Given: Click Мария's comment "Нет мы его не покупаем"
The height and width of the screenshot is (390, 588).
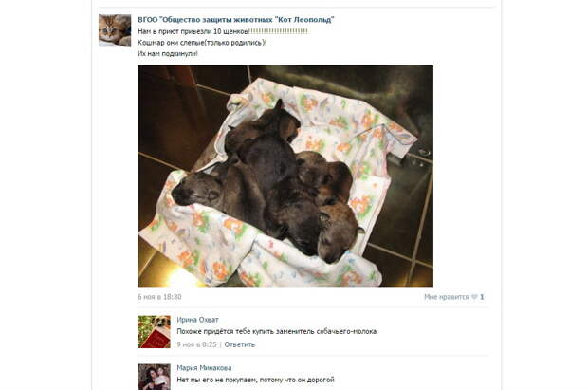Looking at the screenshot, I should click(x=255, y=380).
